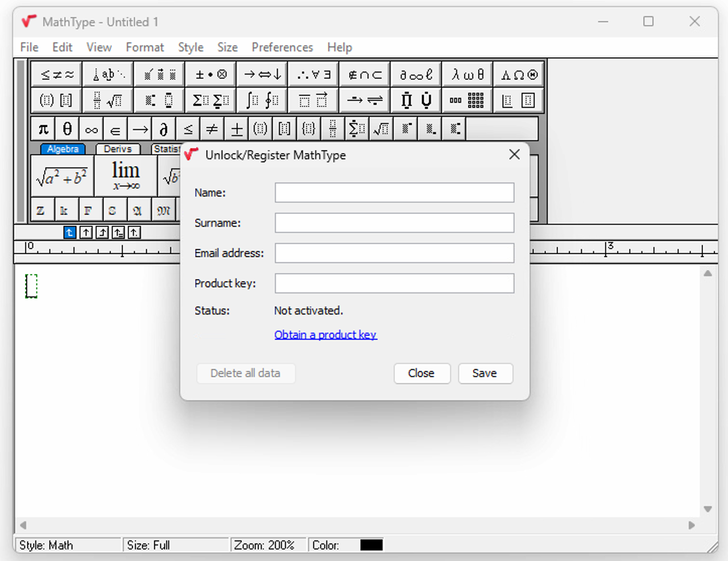
Task: Insert summation template from small bar
Action: [357, 129]
